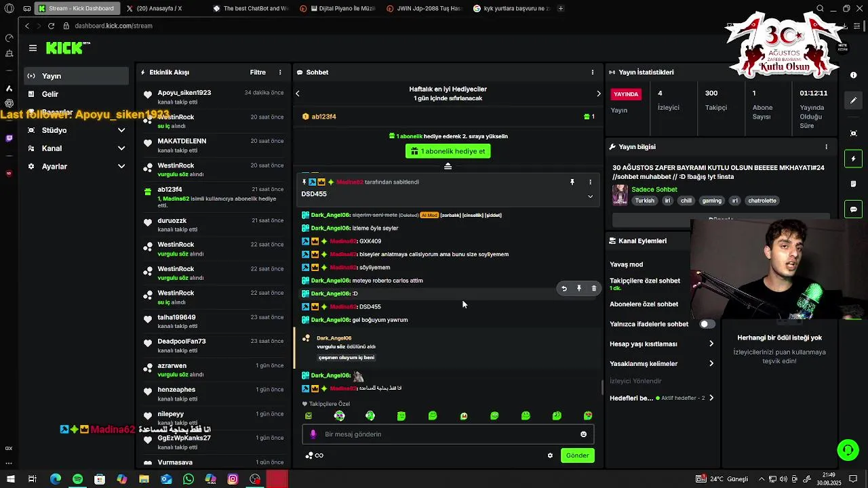
Task: Click the document sidebar icon
Action: pyautogui.click(x=854, y=184)
